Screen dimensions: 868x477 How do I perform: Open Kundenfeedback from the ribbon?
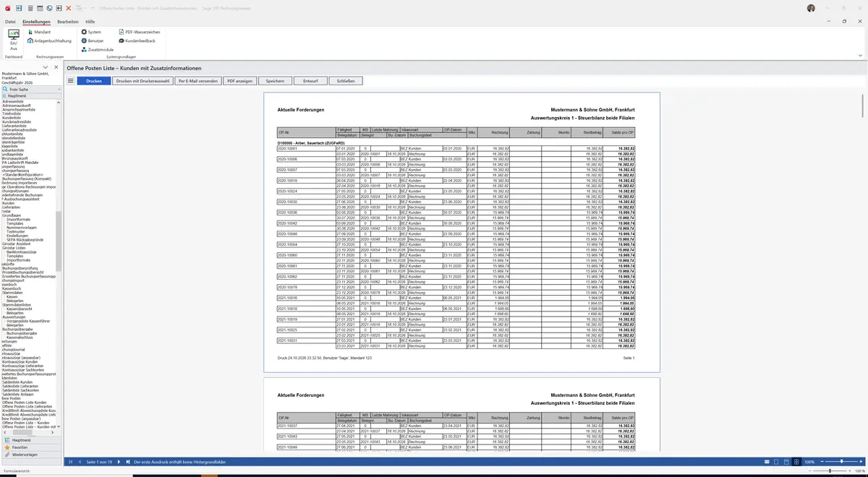click(x=137, y=41)
